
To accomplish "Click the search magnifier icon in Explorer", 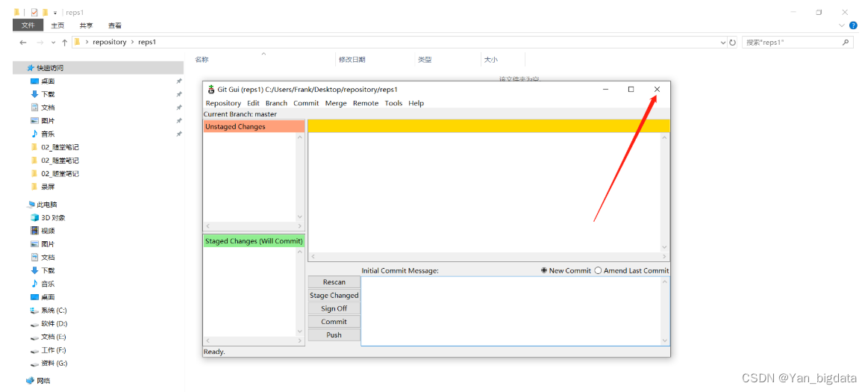I will 846,42.
